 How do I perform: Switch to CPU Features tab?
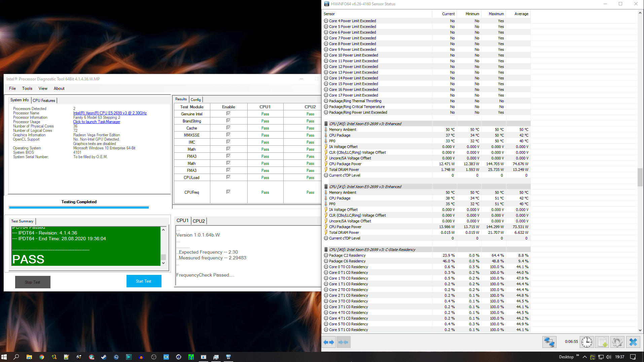(x=44, y=100)
